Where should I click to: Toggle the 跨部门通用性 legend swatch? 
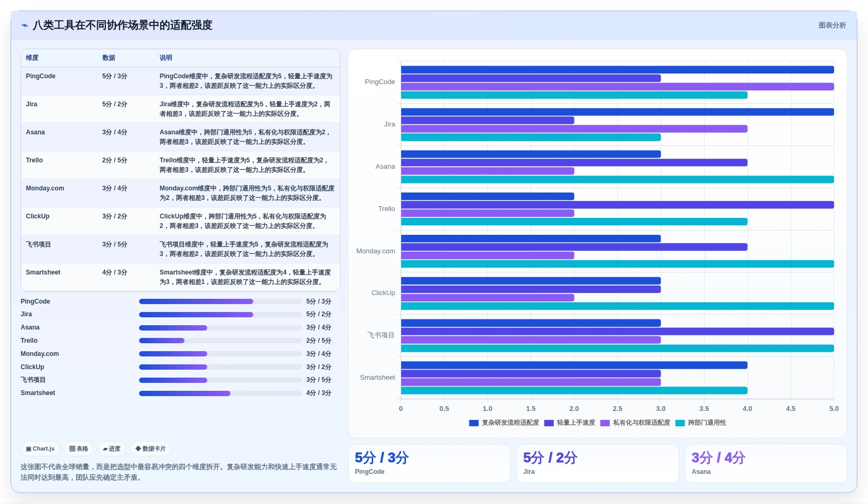[x=680, y=423]
